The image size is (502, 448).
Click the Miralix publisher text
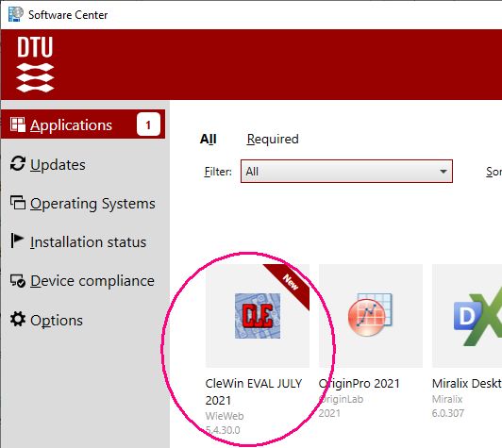447,399
